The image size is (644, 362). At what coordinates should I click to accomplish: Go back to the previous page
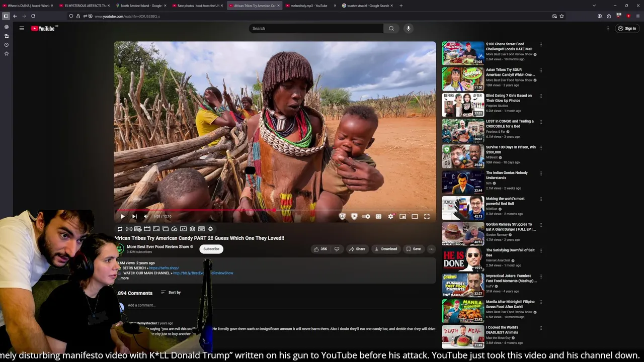pyautogui.click(x=15, y=16)
